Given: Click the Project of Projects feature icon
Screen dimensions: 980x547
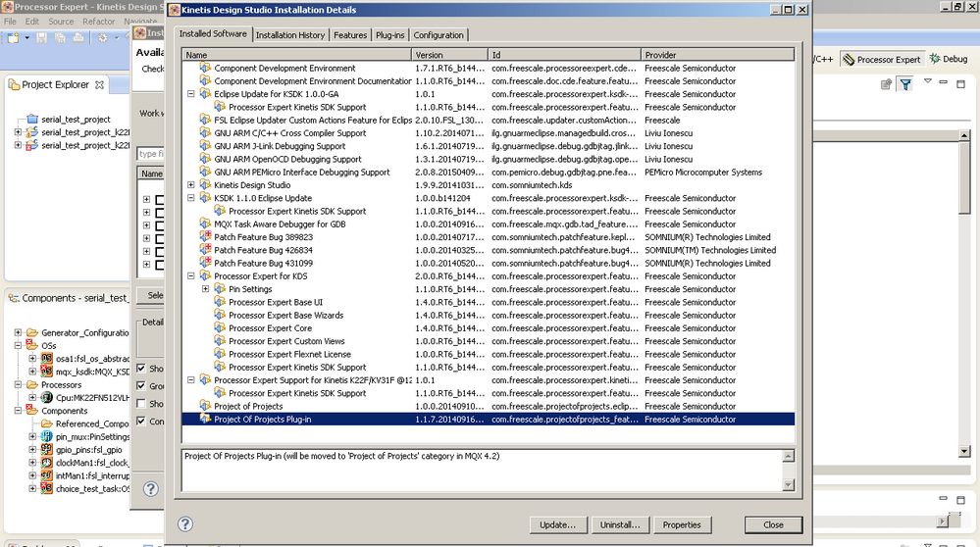Looking at the screenshot, I should 205,406.
